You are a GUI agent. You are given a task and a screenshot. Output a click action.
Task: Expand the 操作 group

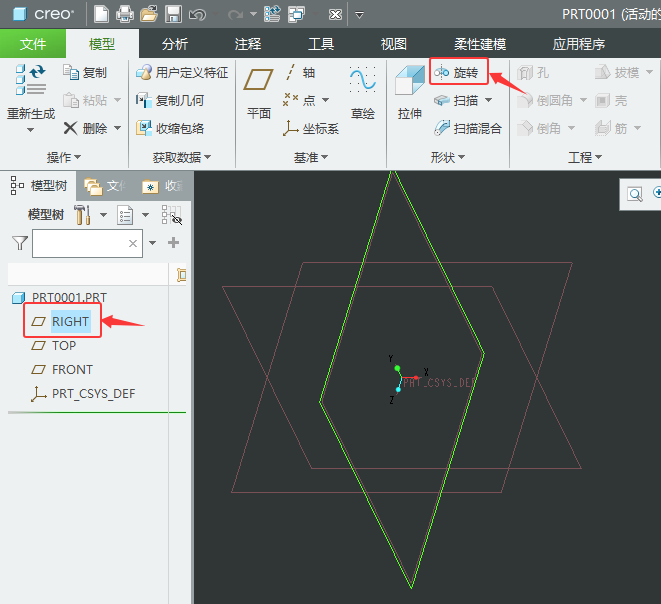click(64, 157)
